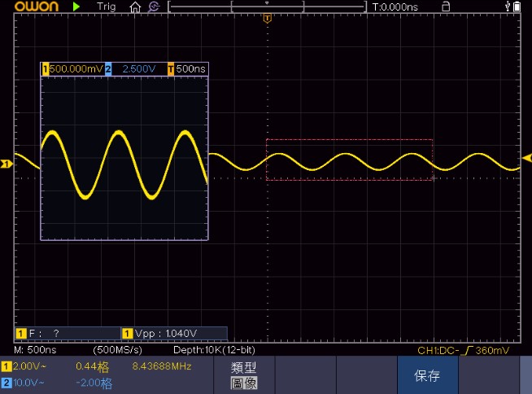
Task: Click the USB connection icon
Action: [x=508, y=7]
